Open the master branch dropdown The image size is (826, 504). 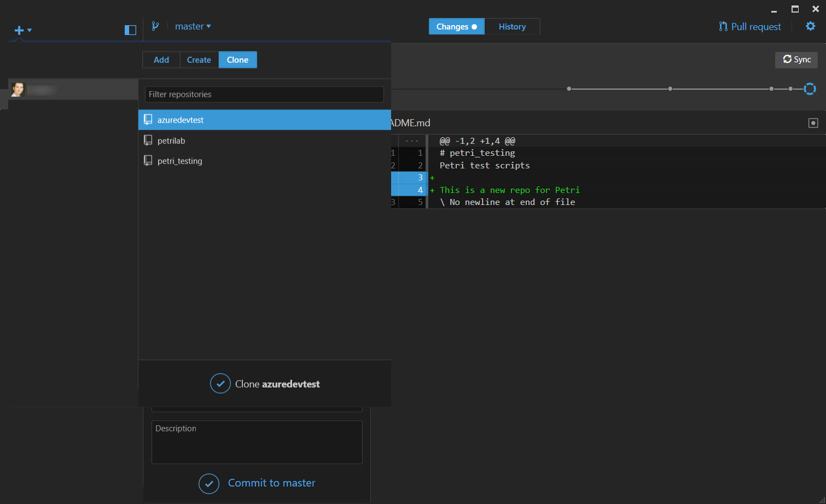[x=193, y=26]
